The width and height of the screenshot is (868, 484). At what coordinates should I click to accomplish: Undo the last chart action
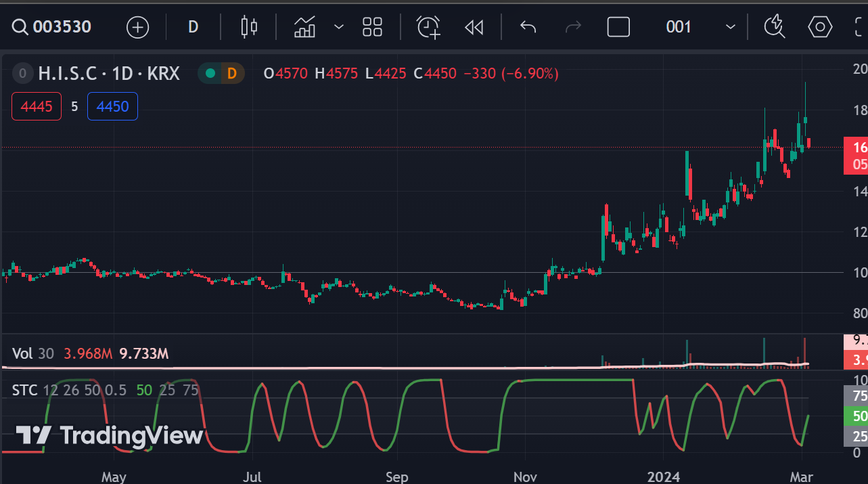pos(528,27)
